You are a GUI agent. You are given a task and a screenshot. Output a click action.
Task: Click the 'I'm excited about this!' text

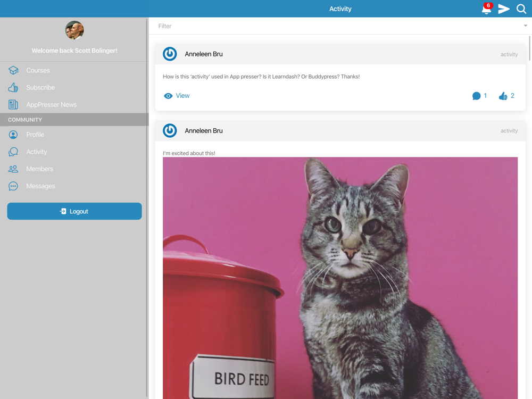(189, 153)
